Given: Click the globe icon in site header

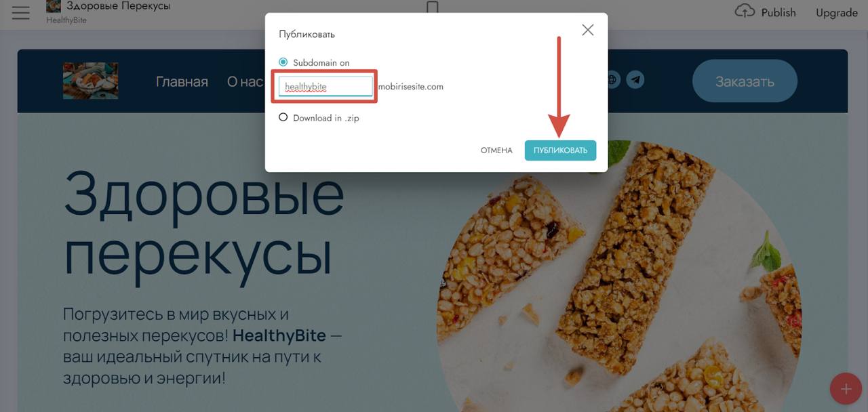Looking at the screenshot, I should (612, 80).
